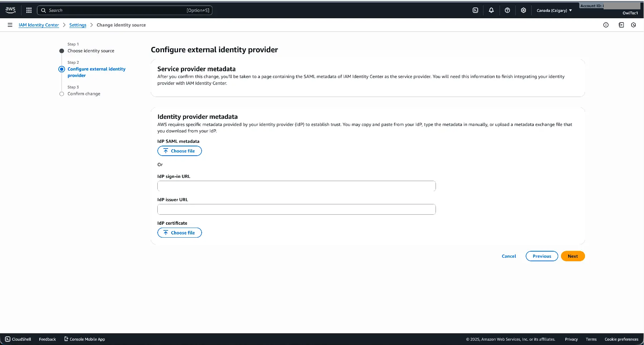Cancel the identity source change
Viewport: 644px width, 345px height.
(x=508, y=256)
